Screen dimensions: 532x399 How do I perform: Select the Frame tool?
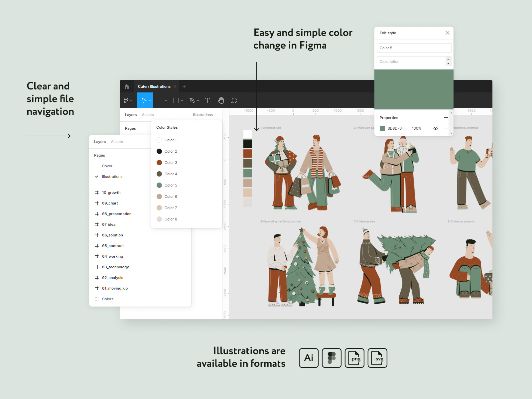(x=161, y=100)
